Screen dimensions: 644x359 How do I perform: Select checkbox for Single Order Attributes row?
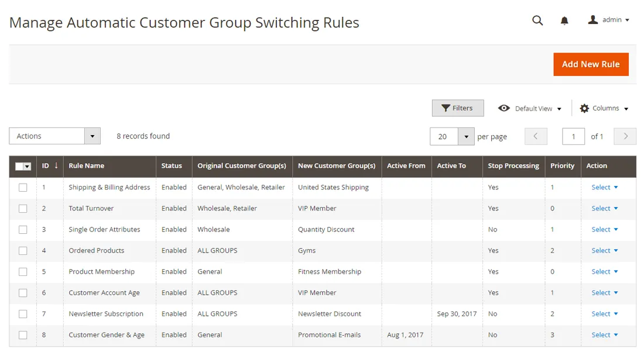pyautogui.click(x=23, y=230)
